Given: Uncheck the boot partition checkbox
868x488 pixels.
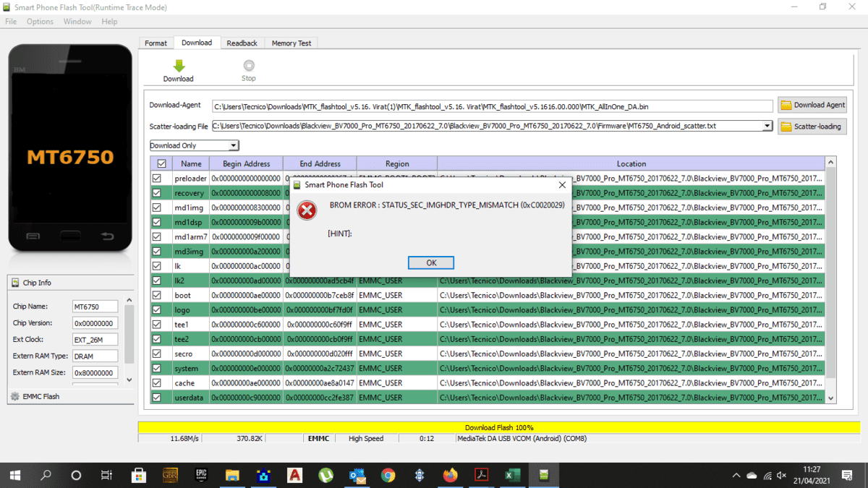Looking at the screenshot, I should click(157, 295).
